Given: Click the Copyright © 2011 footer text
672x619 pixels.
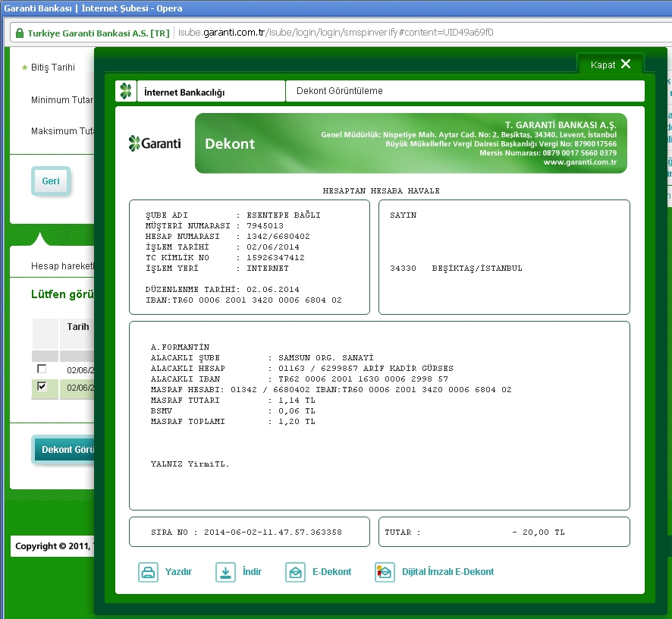Looking at the screenshot, I should pyautogui.click(x=55, y=546).
